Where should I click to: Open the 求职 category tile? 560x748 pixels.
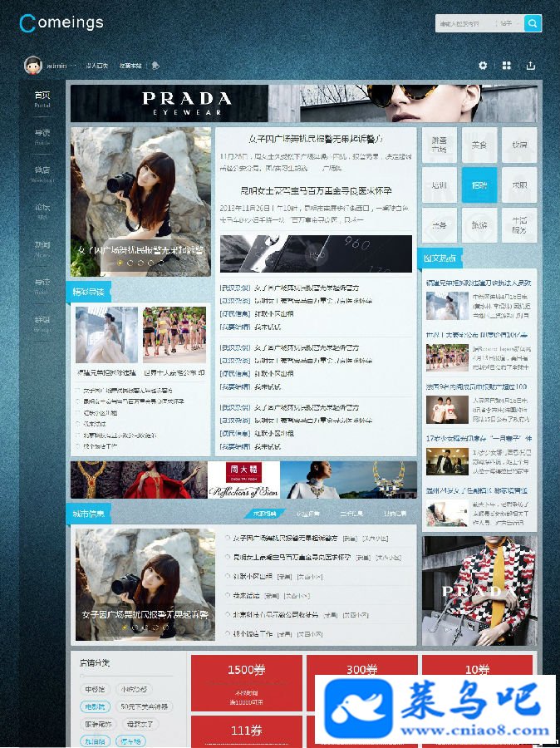tap(519, 185)
